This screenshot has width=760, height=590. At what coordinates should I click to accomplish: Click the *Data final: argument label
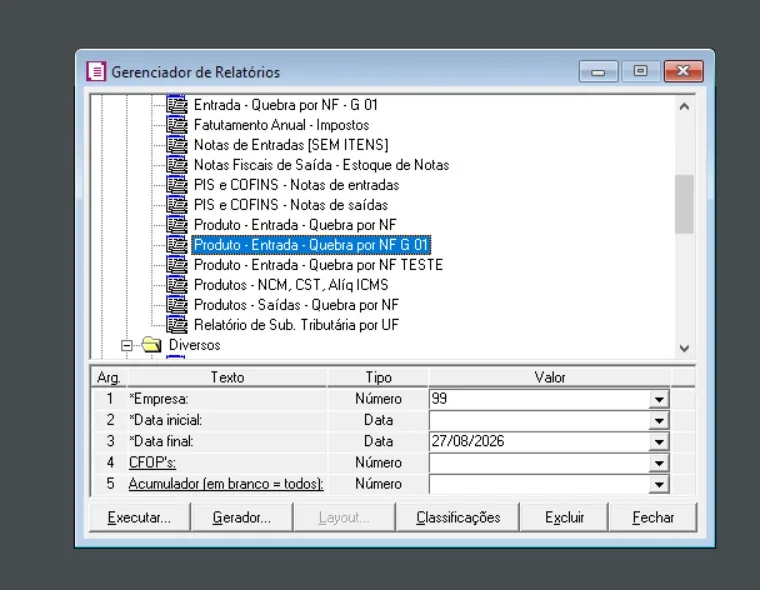[x=161, y=441]
